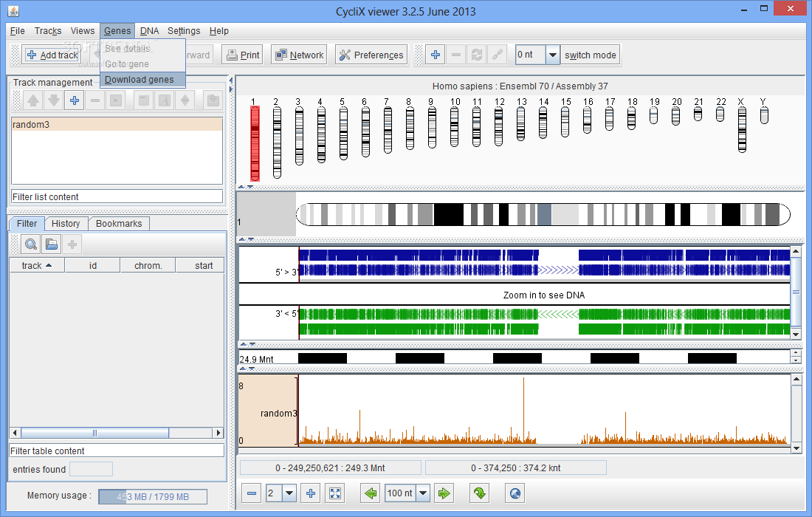812x517 pixels.
Task: Click the far-right icon in Track management toolbar
Action: pos(213,100)
